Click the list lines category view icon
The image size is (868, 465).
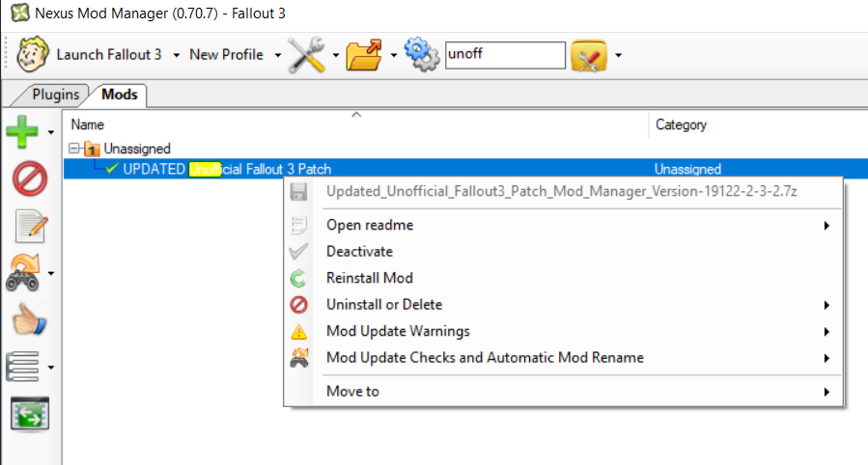23,366
